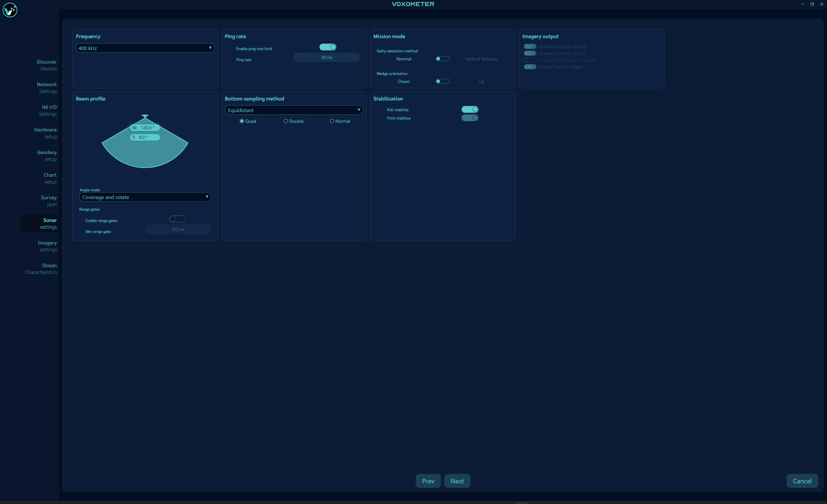
Task: Edit the beam tilt T 0.0° field
Action: tap(145, 137)
